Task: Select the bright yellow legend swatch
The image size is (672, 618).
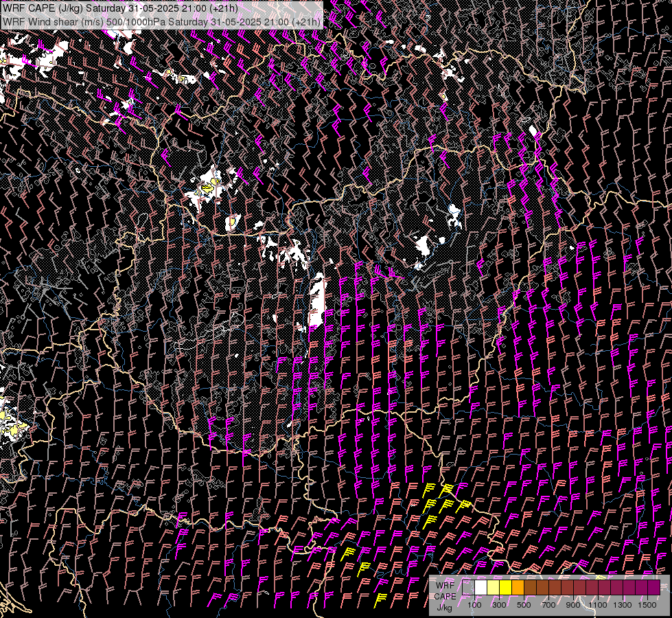Action: (506, 587)
